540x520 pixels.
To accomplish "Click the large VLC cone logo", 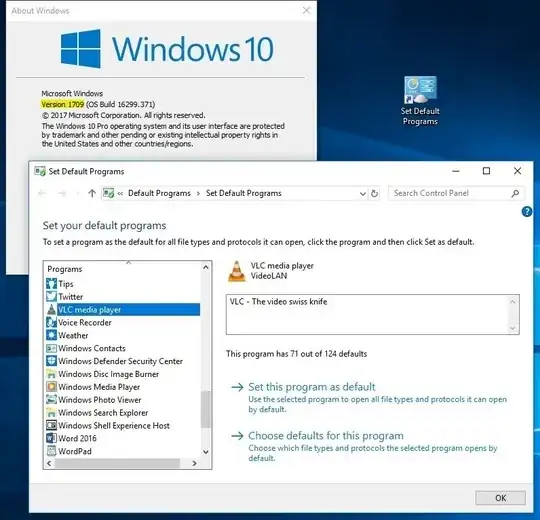I will pos(237,271).
